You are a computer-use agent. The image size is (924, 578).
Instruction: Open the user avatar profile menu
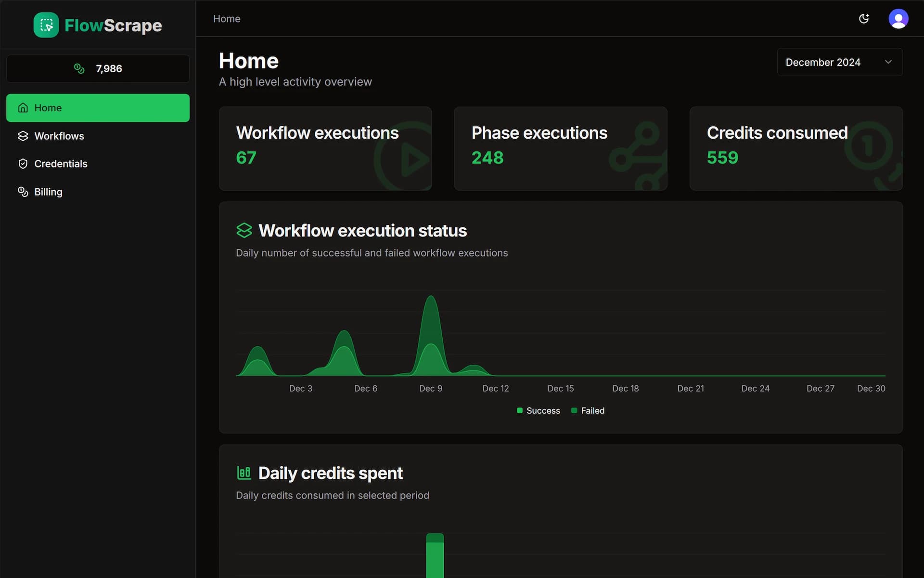[898, 19]
